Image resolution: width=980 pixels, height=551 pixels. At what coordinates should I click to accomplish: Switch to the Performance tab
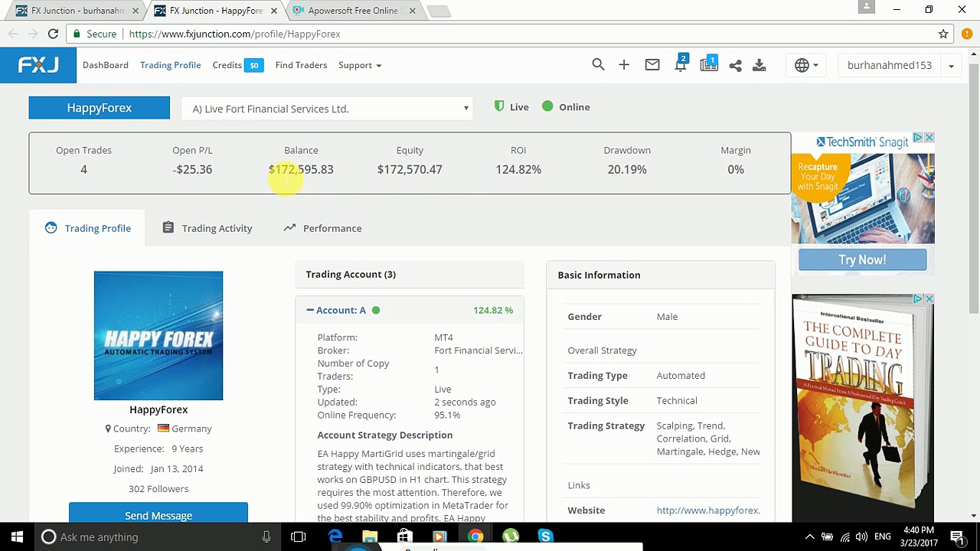322,228
